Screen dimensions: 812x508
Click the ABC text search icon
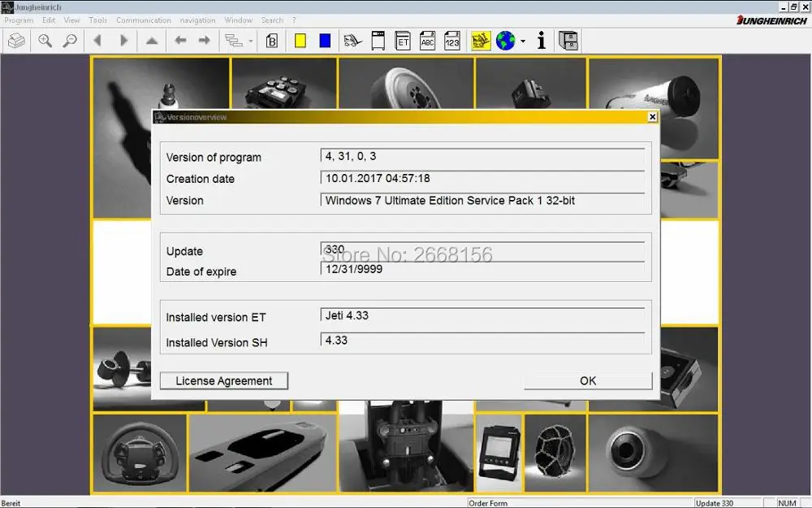pyautogui.click(x=428, y=41)
